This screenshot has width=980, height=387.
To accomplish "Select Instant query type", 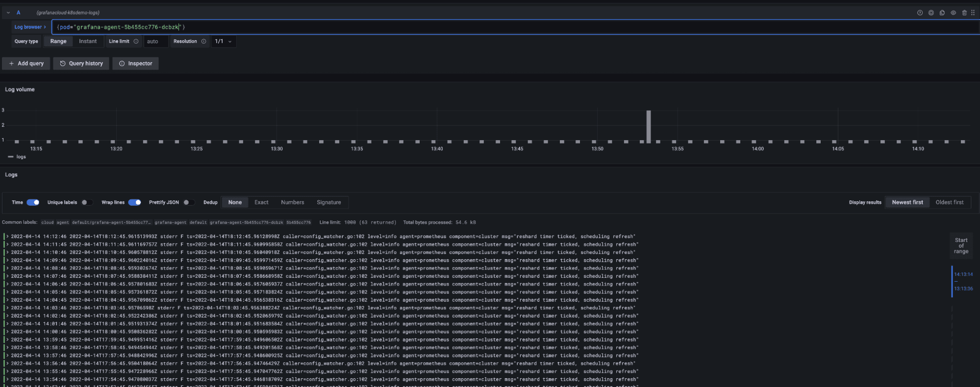I will [x=88, y=41].
